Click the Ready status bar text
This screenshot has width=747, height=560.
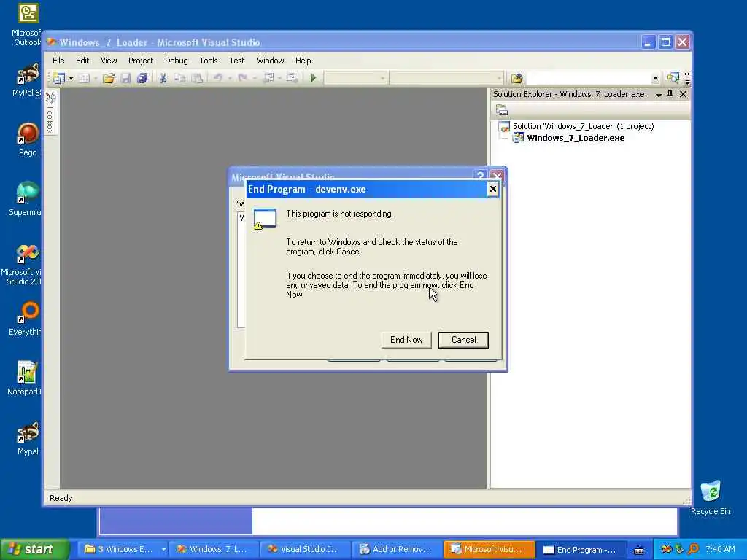click(x=61, y=498)
